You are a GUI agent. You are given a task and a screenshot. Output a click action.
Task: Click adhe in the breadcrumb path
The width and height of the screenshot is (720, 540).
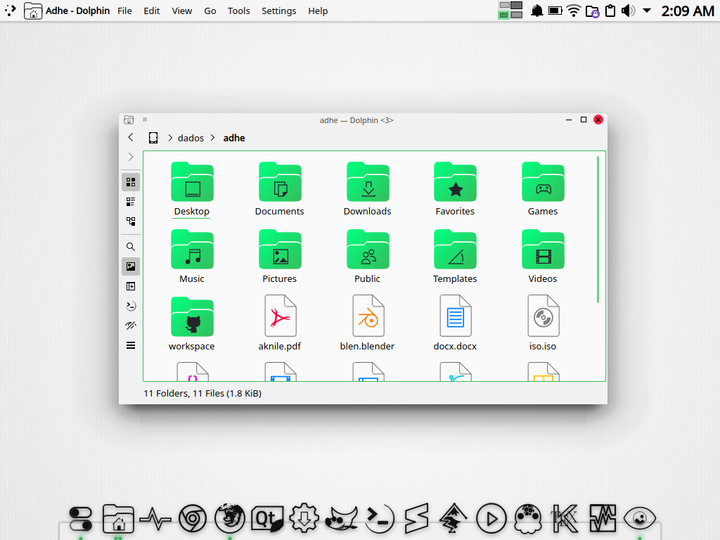234,138
